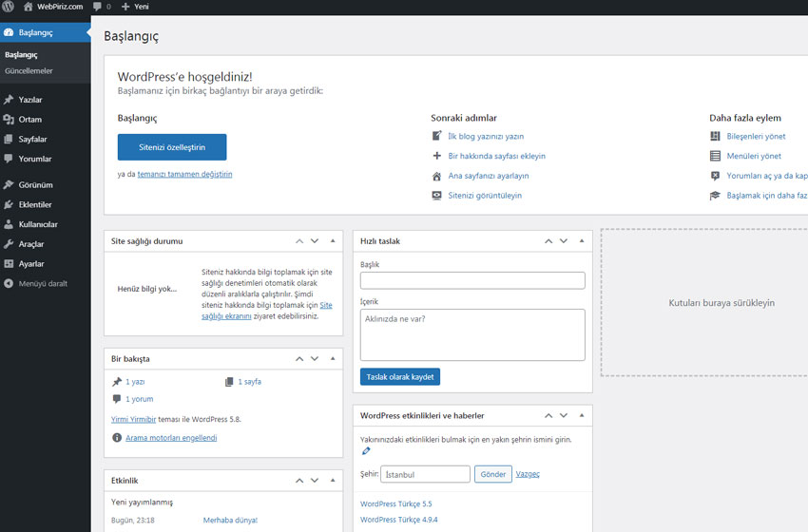The image size is (808, 532).
Task: Click the Vazgeç link
Action: tap(528, 474)
